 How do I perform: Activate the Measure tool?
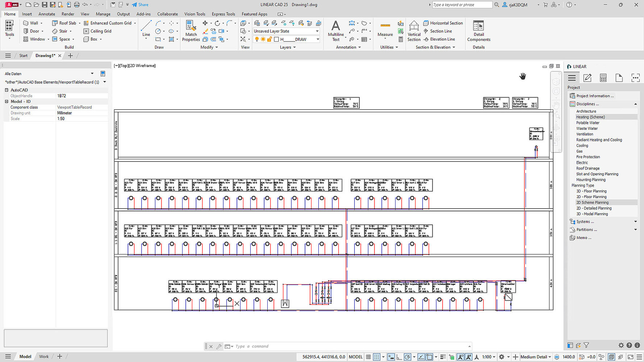(385, 29)
